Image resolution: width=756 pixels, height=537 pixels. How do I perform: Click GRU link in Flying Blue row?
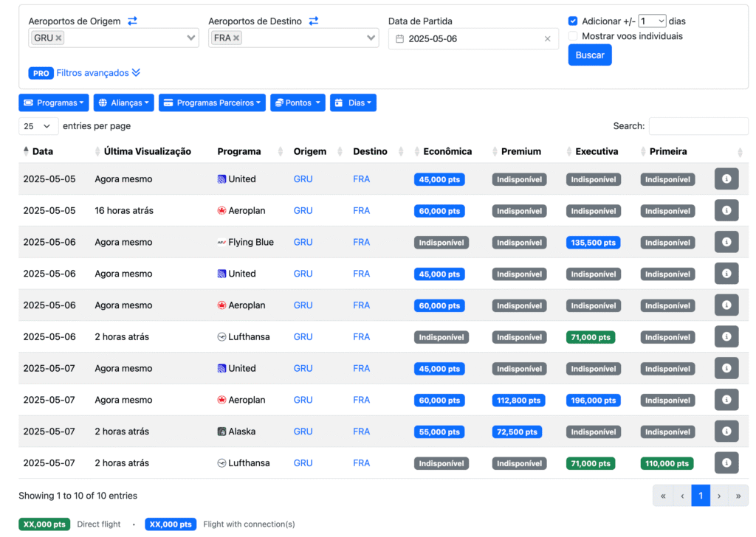[x=303, y=242]
